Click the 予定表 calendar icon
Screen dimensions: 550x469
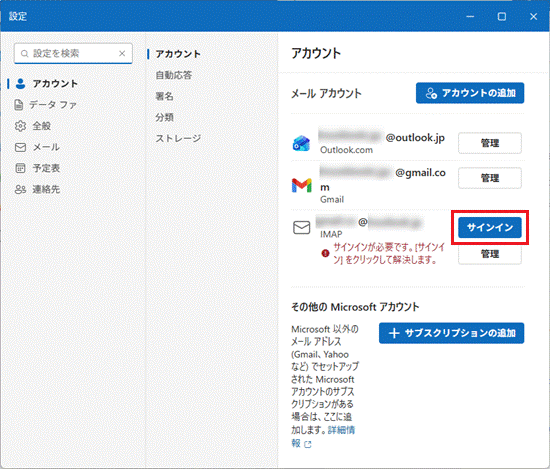point(20,168)
